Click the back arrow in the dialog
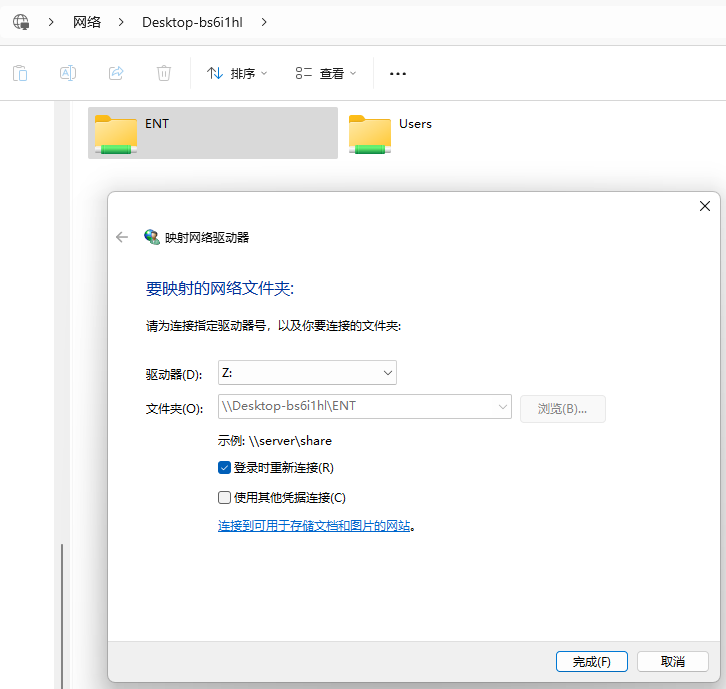The width and height of the screenshot is (726, 689). point(122,237)
